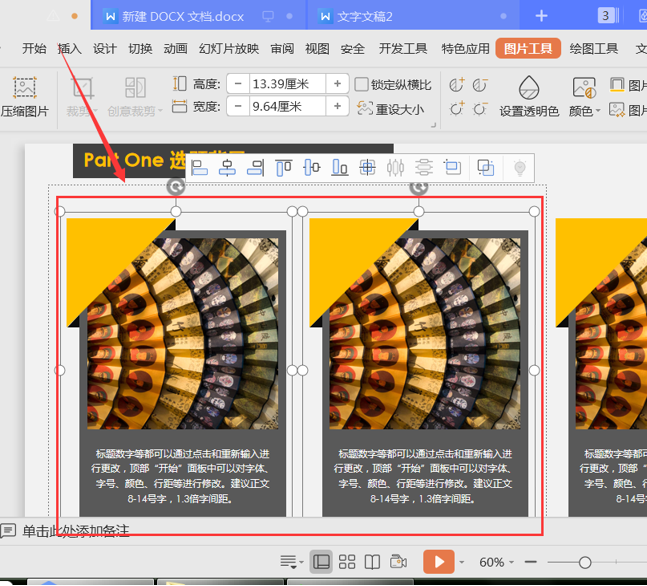
Task: Decrease width with minus button
Action: click(238, 106)
